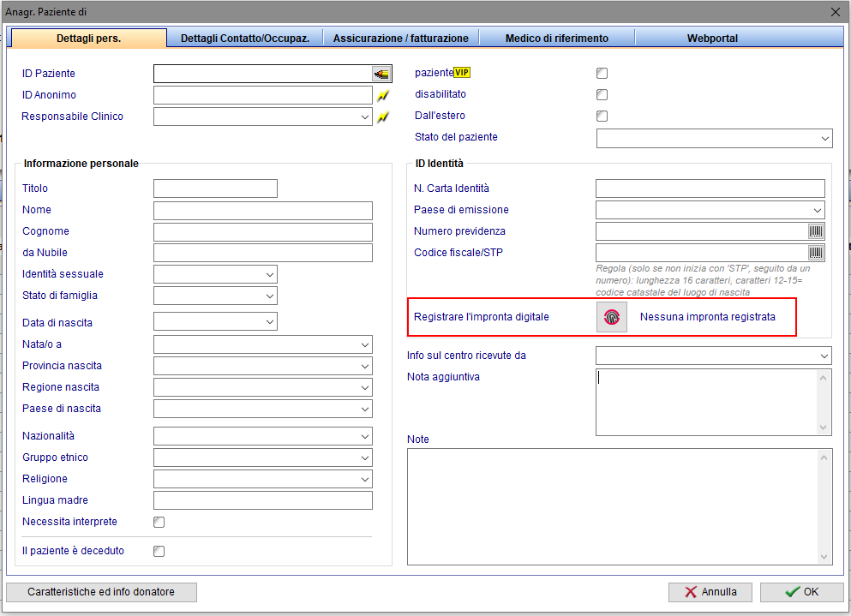This screenshot has height=616, width=851.
Task: Click the Nota aggiuntiva scrollbar down arrow
Action: 824,428
